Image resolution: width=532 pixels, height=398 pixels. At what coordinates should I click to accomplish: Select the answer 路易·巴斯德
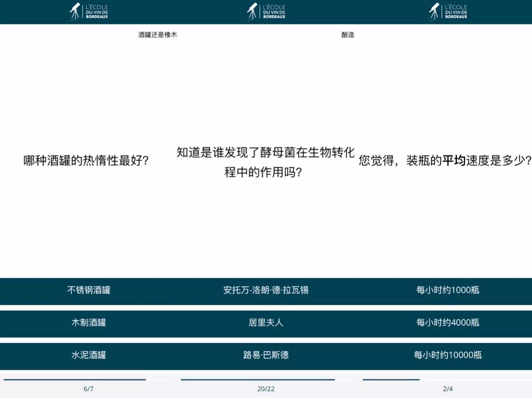[266, 356]
